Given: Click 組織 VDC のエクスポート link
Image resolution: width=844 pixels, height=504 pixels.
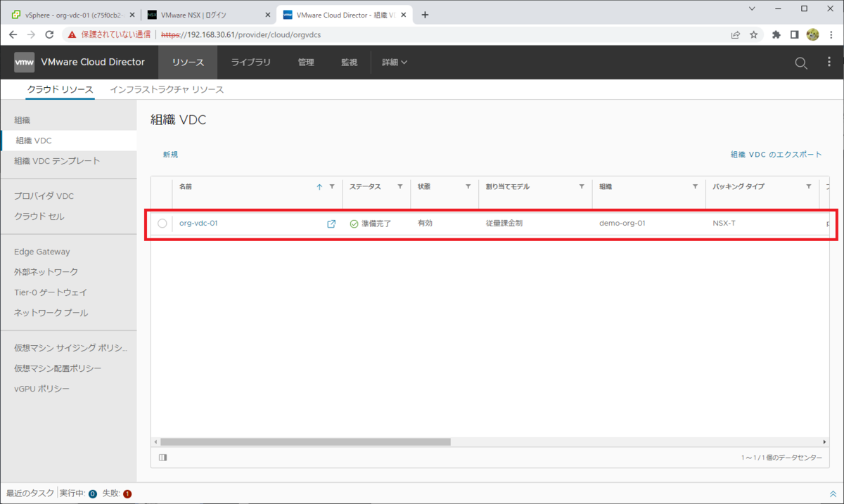Looking at the screenshot, I should [x=776, y=155].
